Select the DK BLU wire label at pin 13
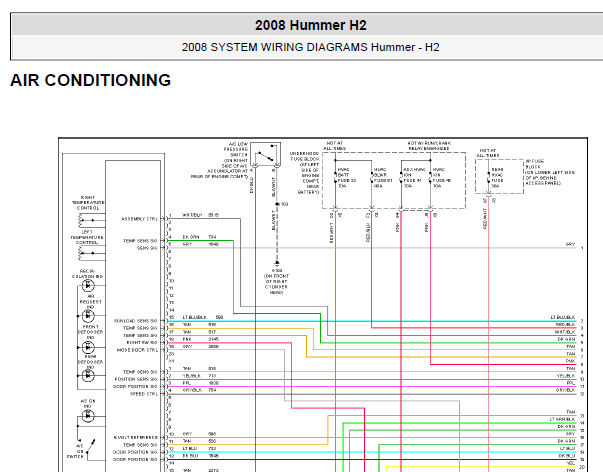Screen dimensions: 603x472 pos(189,456)
